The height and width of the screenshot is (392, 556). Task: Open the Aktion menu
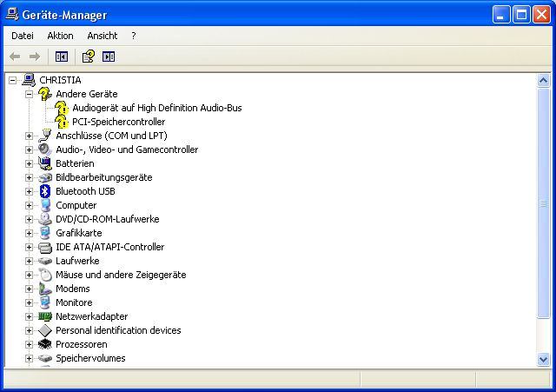(x=60, y=36)
